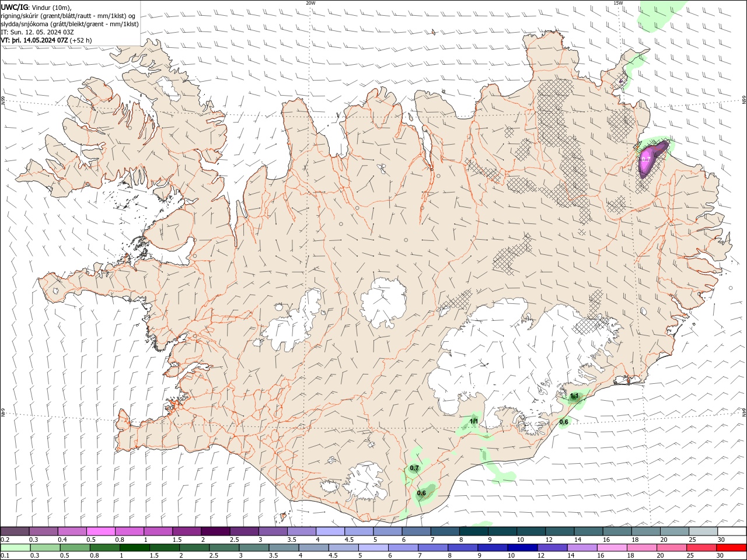Click the darkest blue 10 rain scale swatch

coord(522,548)
